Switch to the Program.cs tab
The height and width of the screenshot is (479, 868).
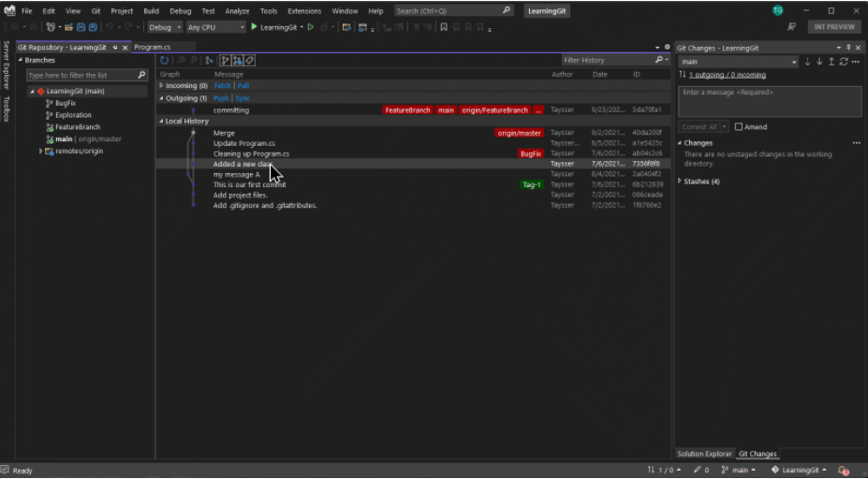tap(153, 48)
